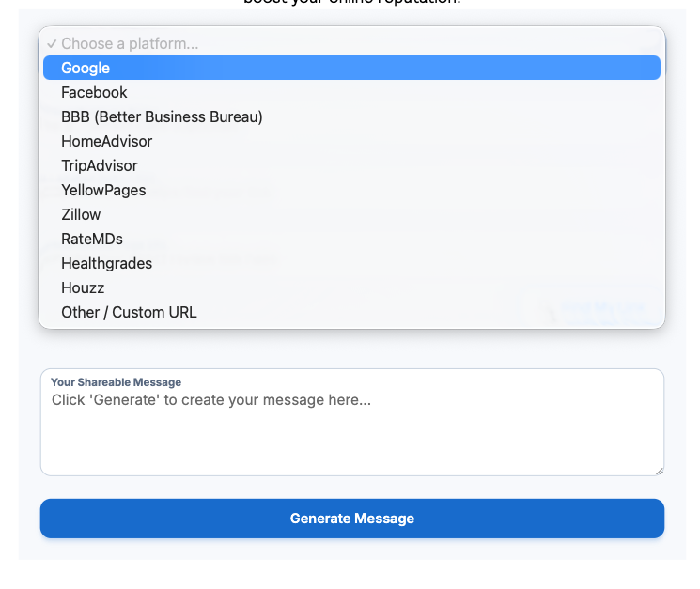Select Houzz from platform options
700x589 pixels.
pyautogui.click(x=351, y=287)
